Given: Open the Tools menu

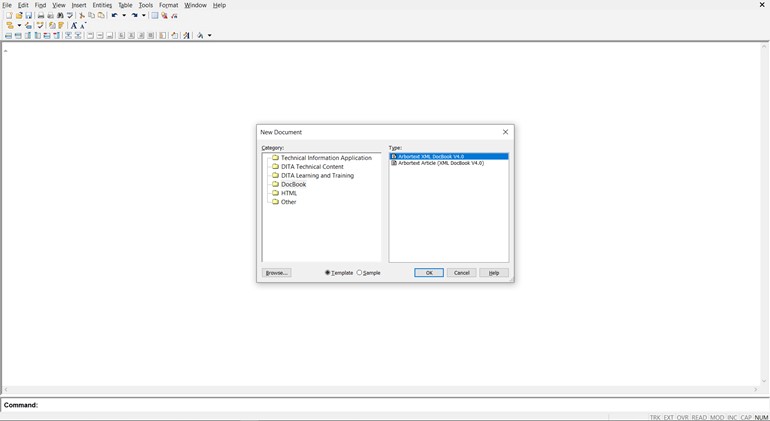Looking at the screenshot, I should pos(146,5).
